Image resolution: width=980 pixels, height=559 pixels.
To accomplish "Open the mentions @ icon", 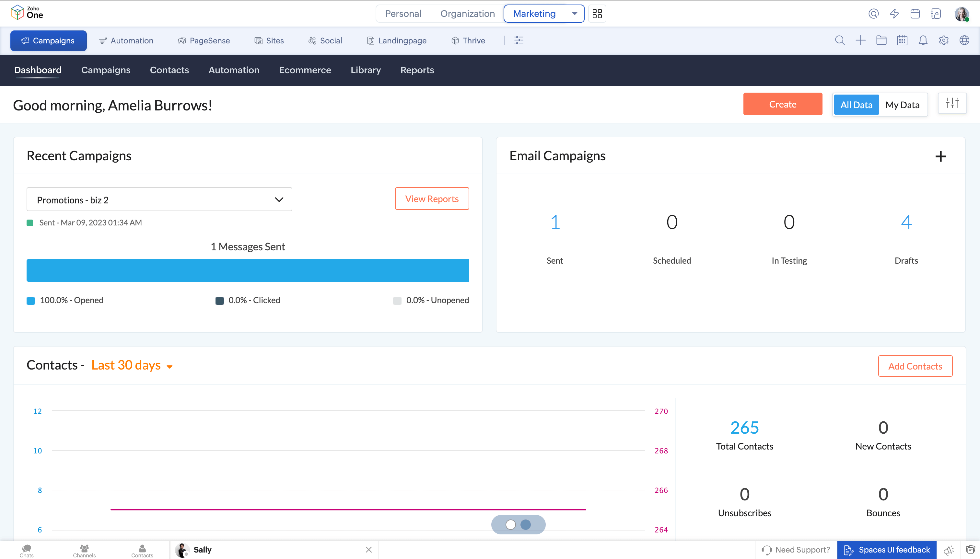I will click(x=873, y=14).
